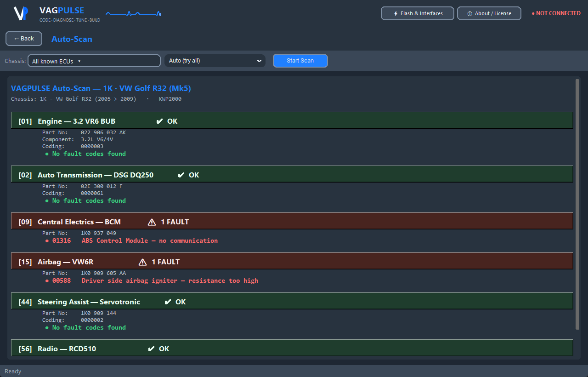
Task: Open About / License dialog
Action: [489, 13]
